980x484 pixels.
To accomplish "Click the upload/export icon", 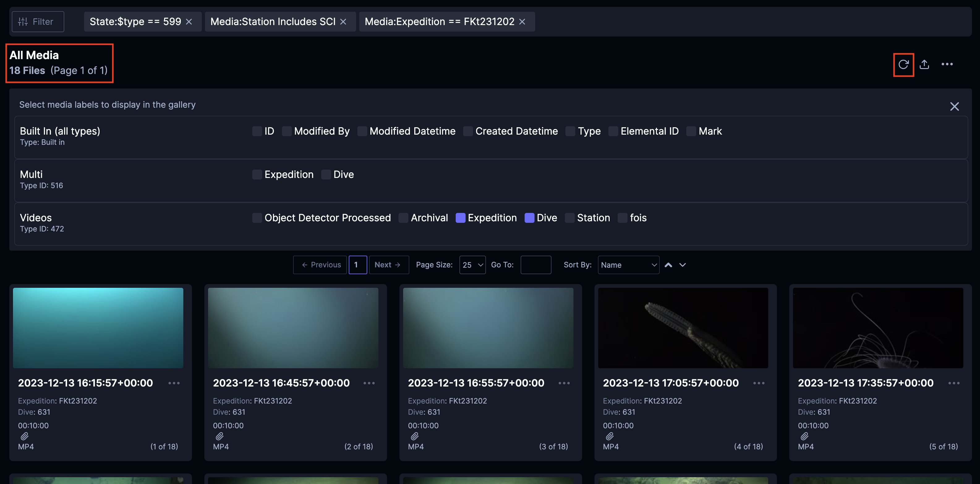I will 924,65.
